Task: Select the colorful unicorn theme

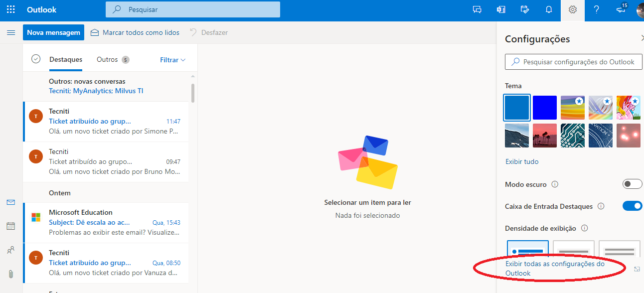Action: (629, 108)
